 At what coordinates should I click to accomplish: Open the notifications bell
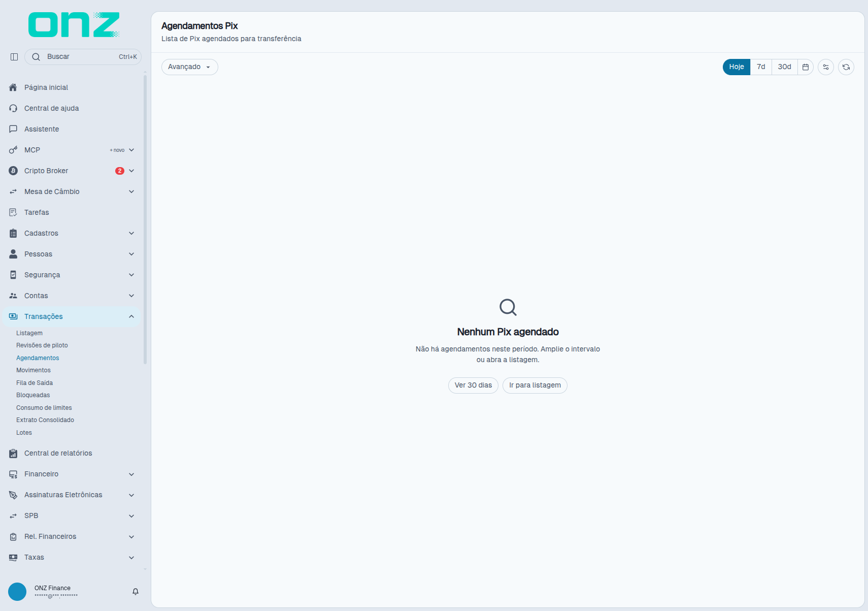click(136, 592)
